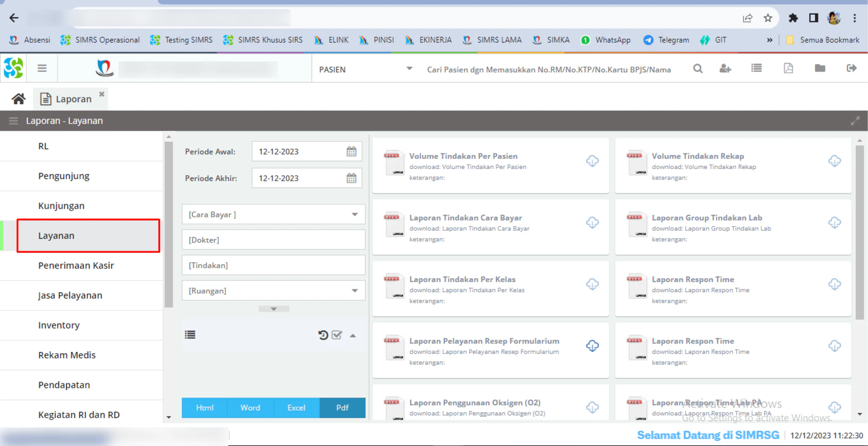
Task: Open the browser side panel icon
Action: [813, 18]
